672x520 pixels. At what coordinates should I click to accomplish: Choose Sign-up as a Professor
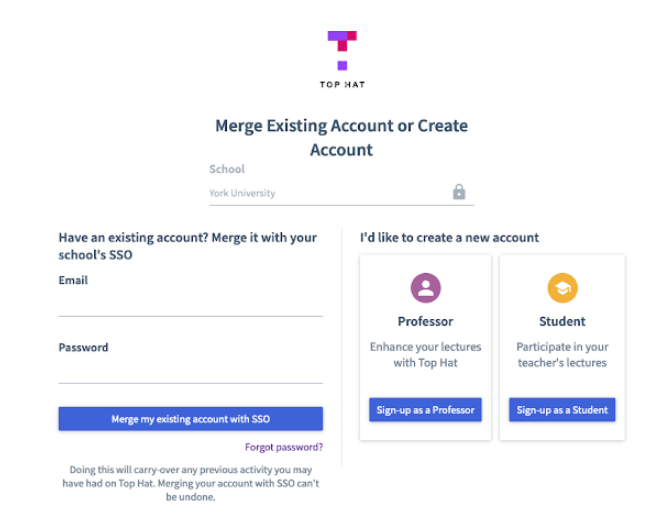[x=426, y=410]
